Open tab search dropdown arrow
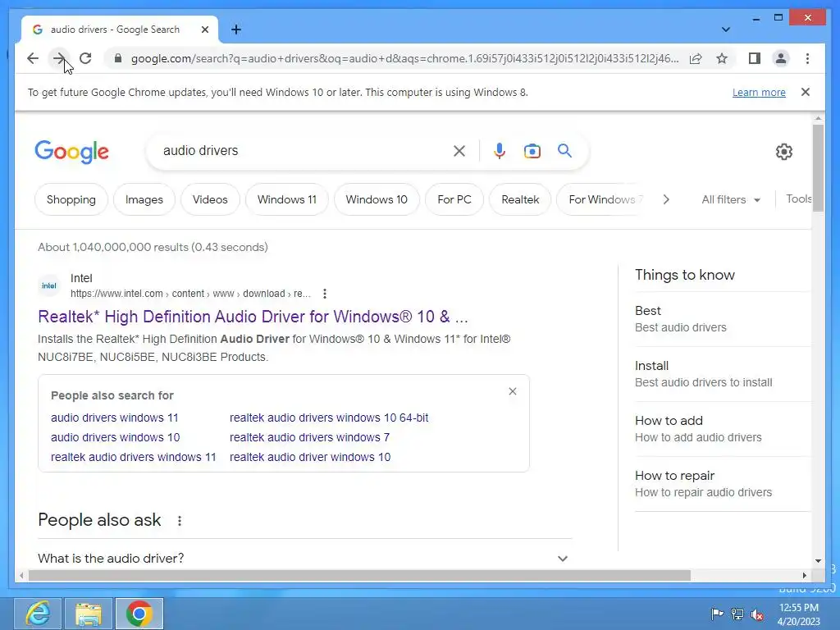 coord(725,30)
